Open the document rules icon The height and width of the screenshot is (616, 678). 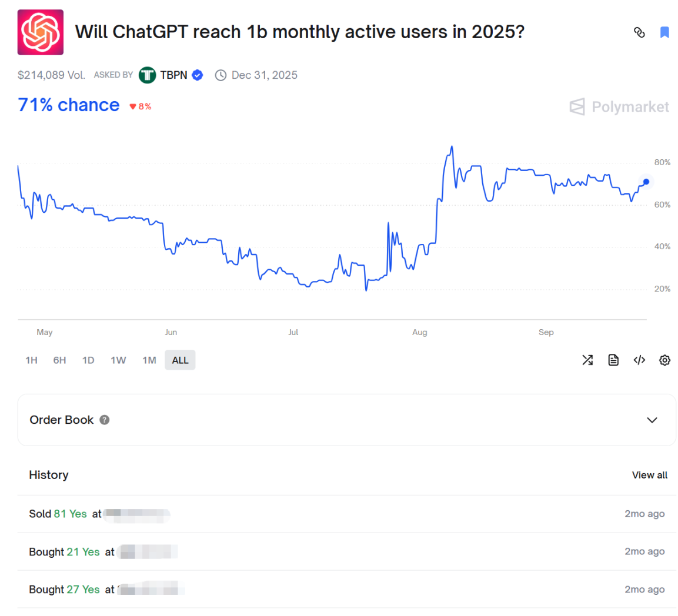613,360
